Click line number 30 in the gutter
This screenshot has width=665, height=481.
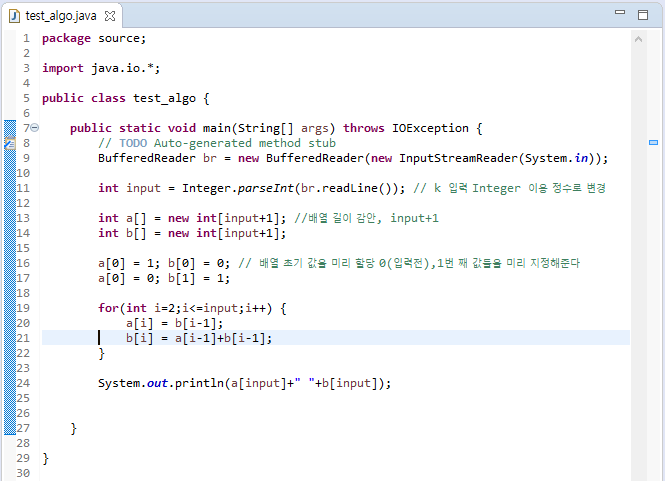(23, 473)
